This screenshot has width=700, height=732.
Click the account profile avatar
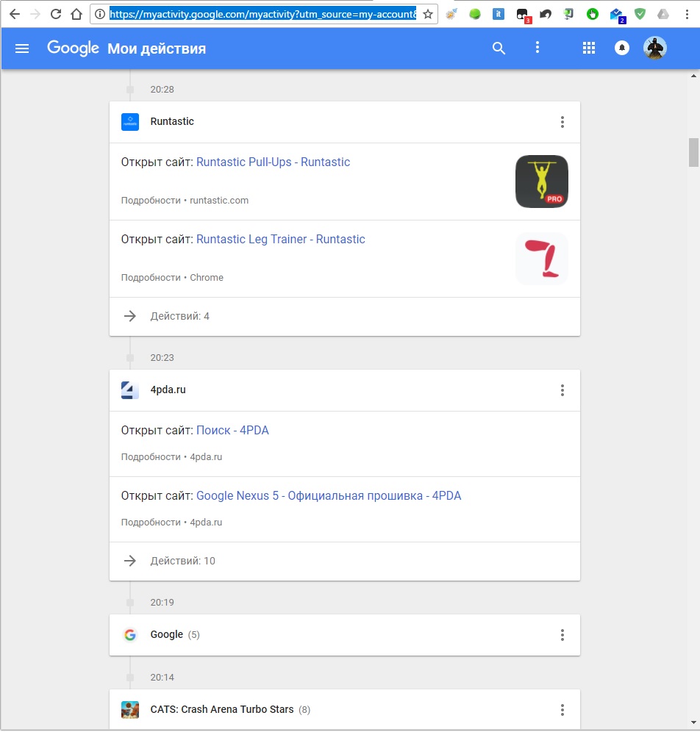[654, 49]
